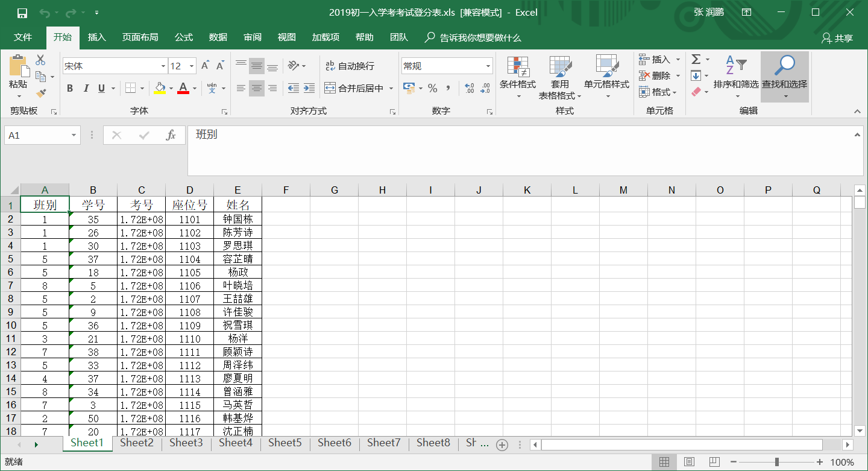This screenshot has width=868, height=471.
Task: Click the Fill down-arrow icon
Action: click(696, 75)
